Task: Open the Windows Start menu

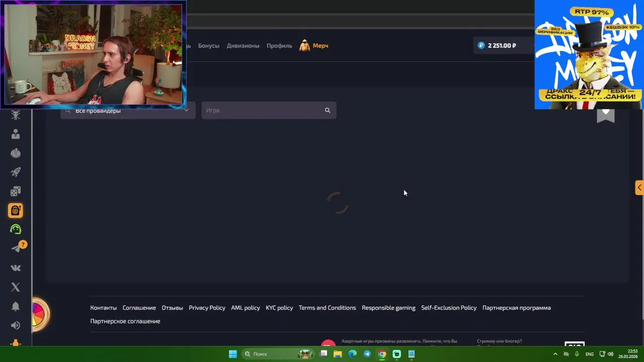Action: click(233, 354)
